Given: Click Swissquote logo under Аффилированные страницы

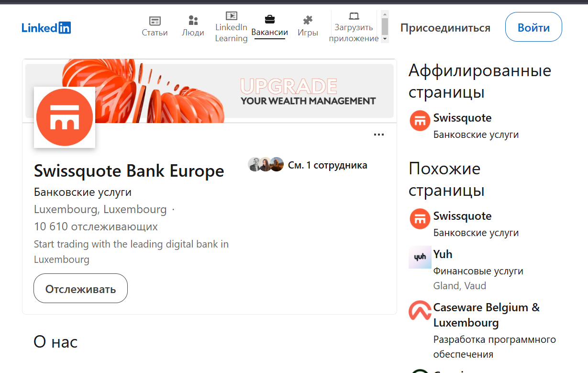Looking at the screenshot, I should [x=420, y=121].
